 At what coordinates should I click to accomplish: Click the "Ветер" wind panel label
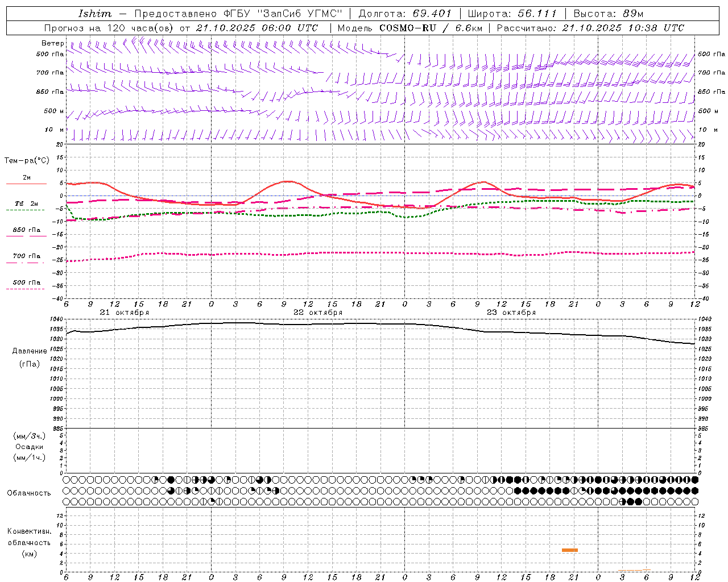point(53,43)
